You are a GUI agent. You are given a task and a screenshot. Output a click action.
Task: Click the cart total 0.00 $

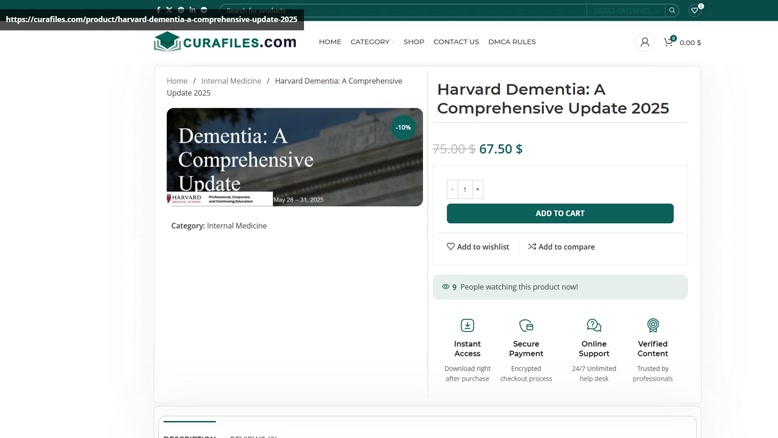[x=690, y=43]
